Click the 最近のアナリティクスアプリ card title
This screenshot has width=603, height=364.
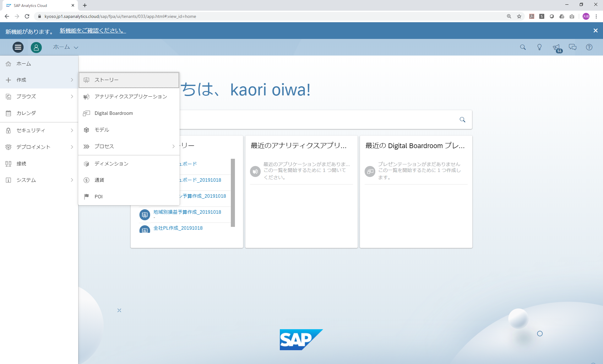pos(299,146)
